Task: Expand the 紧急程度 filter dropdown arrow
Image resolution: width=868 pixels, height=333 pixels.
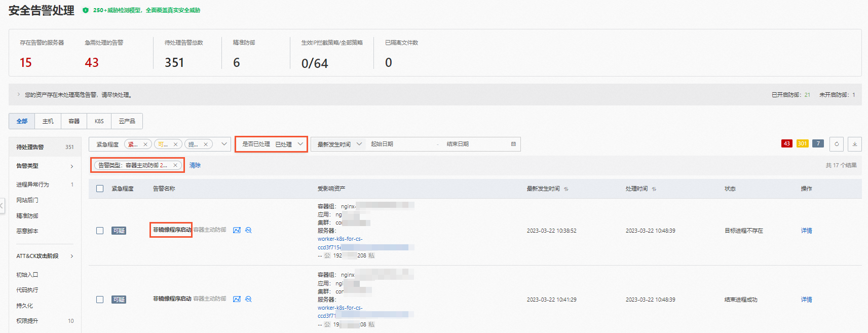Action: coord(224,144)
